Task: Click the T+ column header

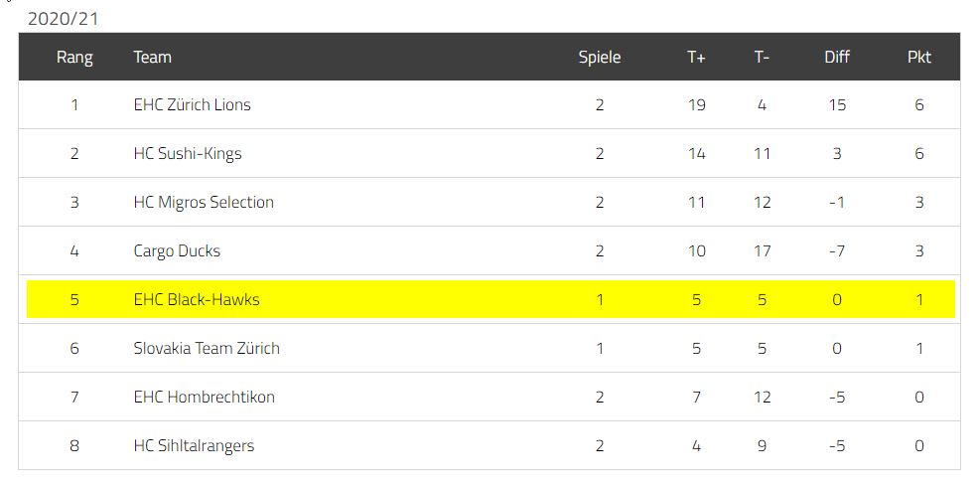Action: tap(696, 58)
